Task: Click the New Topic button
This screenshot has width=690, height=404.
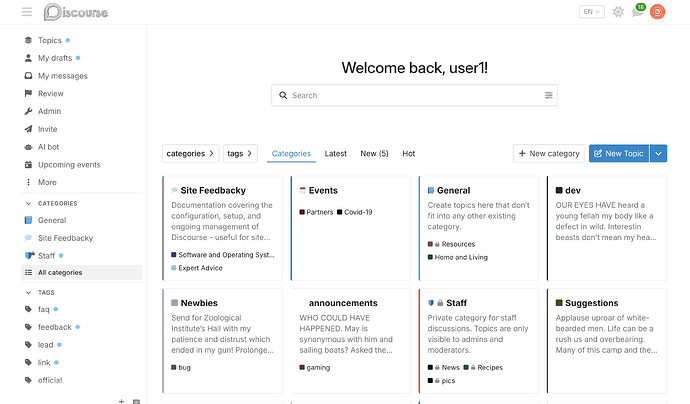Action: click(619, 154)
